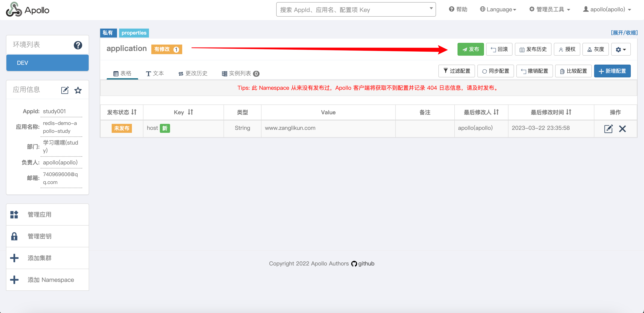
Task: Edit app info with the pencil icon
Action: (65, 90)
